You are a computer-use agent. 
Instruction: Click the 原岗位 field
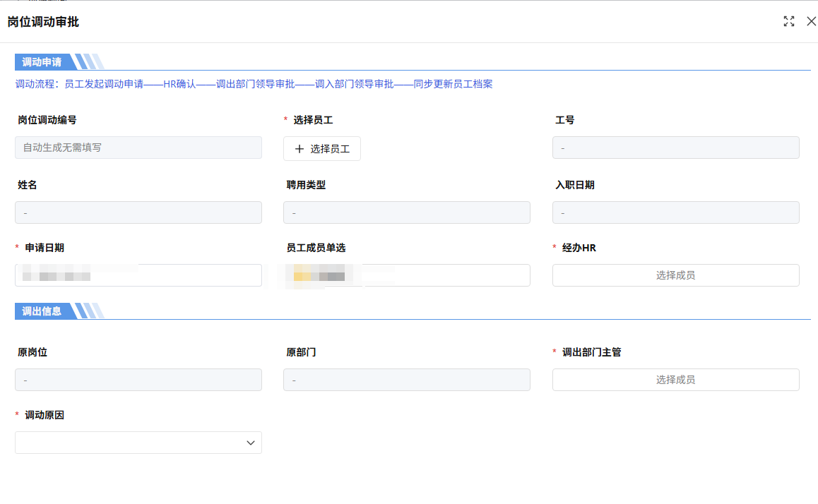point(138,379)
